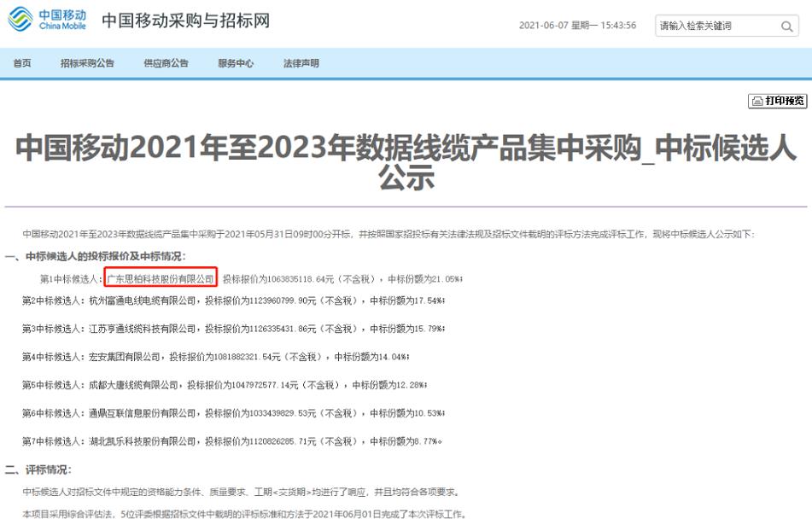This screenshot has width=812, height=525.
Task: Click the 江苏亨通线缆科技有限公司 candidate entry
Action: (142, 329)
